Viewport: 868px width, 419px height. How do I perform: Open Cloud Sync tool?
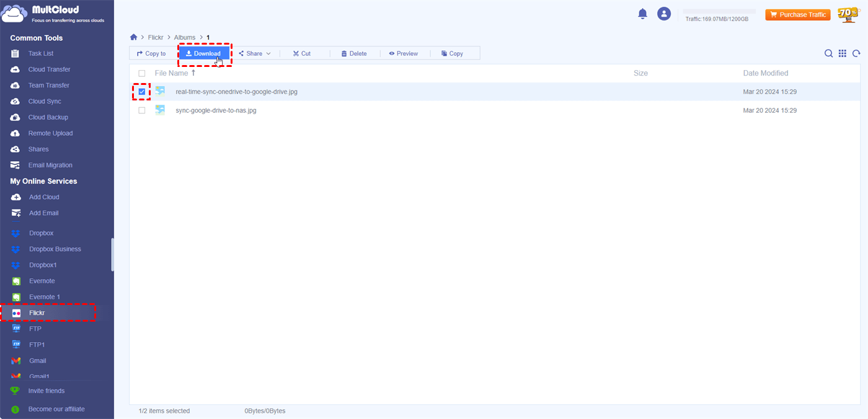tap(45, 101)
